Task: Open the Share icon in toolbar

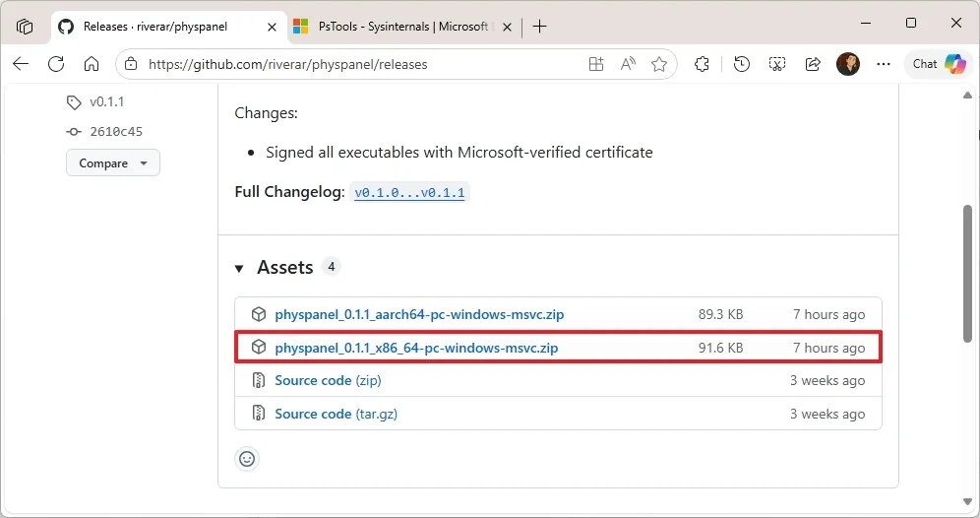Action: [x=813, y=64]
